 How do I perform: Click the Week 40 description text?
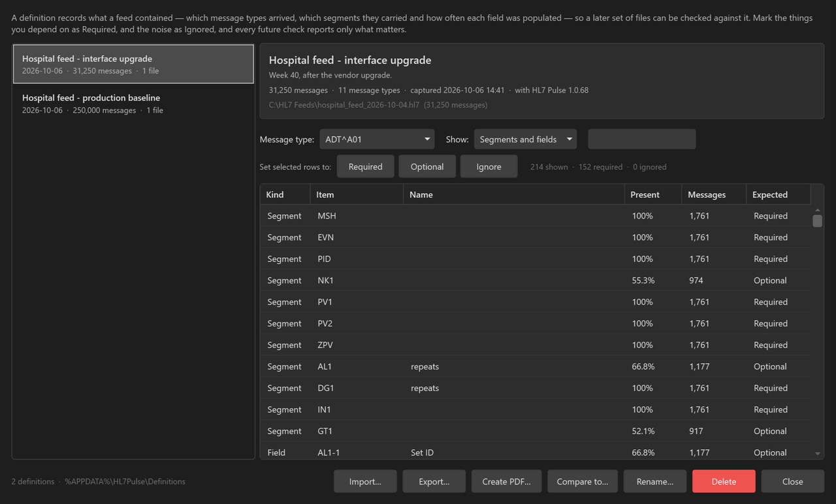click(330, 75)
